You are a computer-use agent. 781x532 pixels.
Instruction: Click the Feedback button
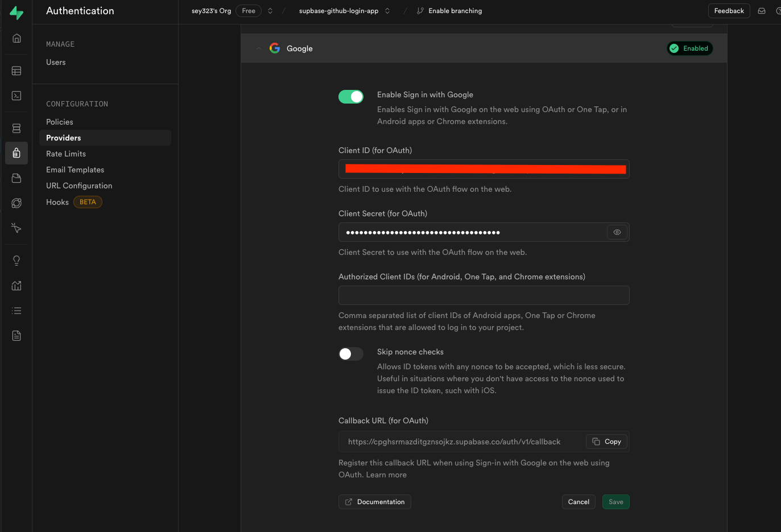click(729, 11)
